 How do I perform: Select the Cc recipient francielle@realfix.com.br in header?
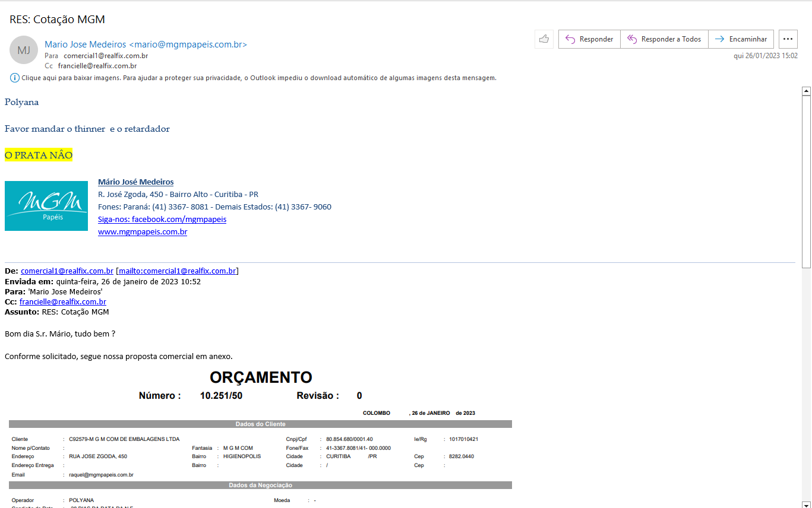[97, 66]
